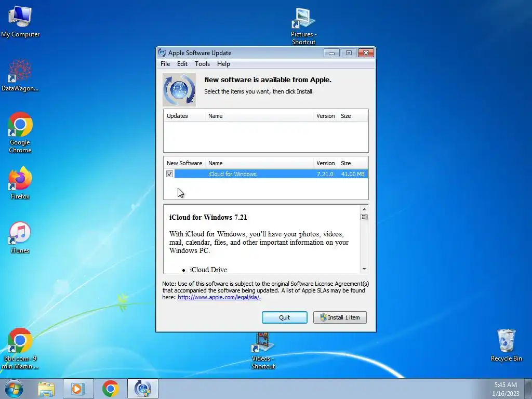Image resolution: width=532 pixels, height=399 pixels.
Task: Launch Google Chrome from the desktop
Action: pos(20,132)
